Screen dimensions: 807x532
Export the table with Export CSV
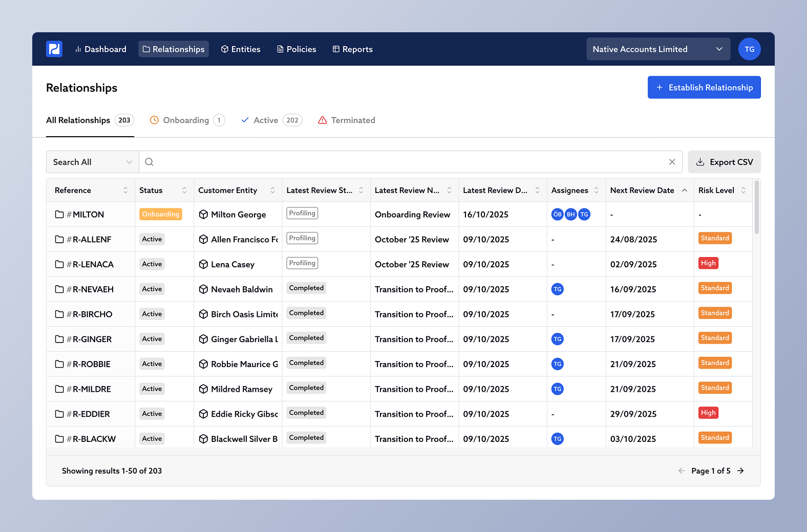(x=724, y=162)
